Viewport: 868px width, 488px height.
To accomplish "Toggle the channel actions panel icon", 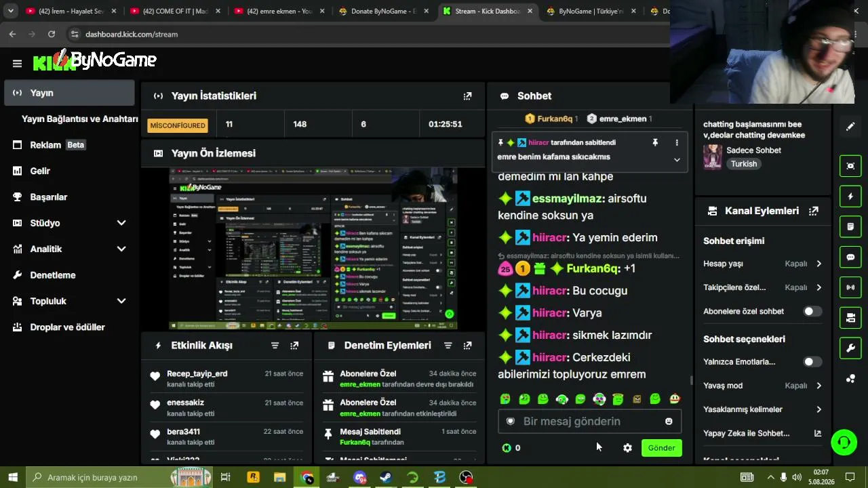I will tap(850, 318).
